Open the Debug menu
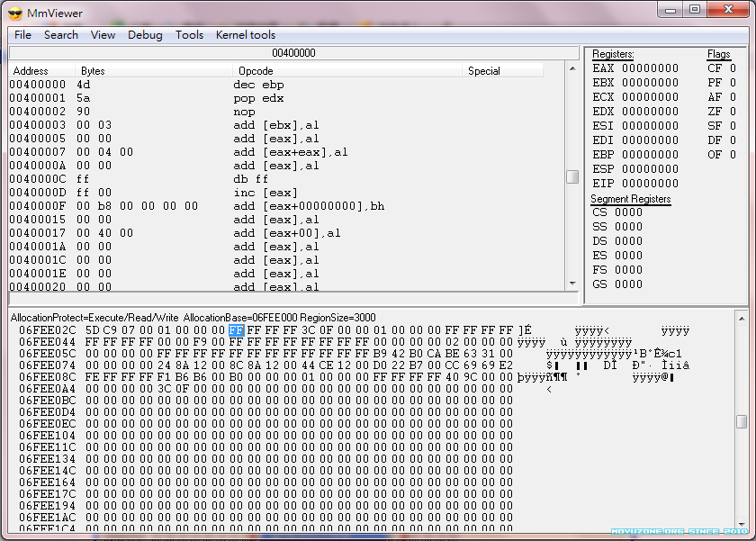Image resolution: width=756 pixels, height=541 pixels. point(145,35)
